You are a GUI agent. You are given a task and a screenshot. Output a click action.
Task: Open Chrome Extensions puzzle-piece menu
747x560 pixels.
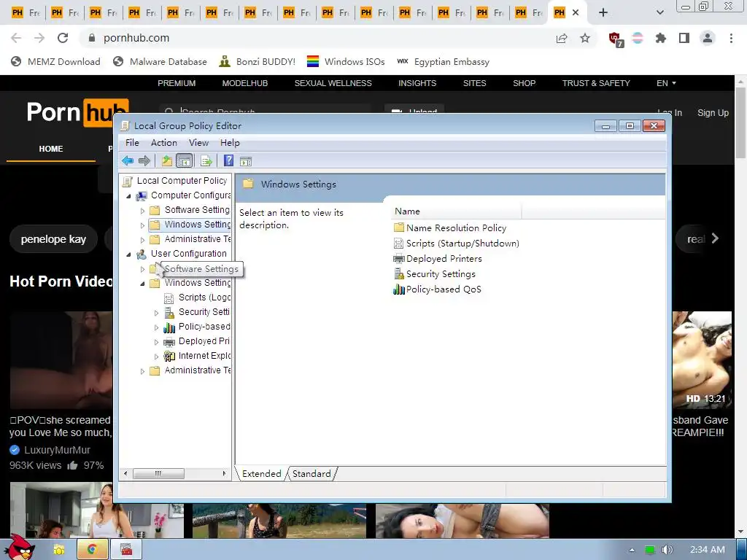[660, 38]
